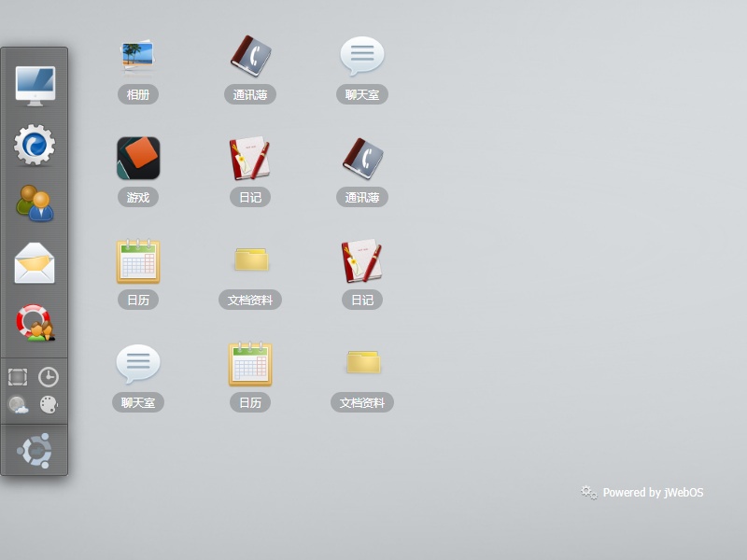Open the Ubuntu-logo start menu button
The width and height of the screenshot is (747, 560).
[35, 451]
